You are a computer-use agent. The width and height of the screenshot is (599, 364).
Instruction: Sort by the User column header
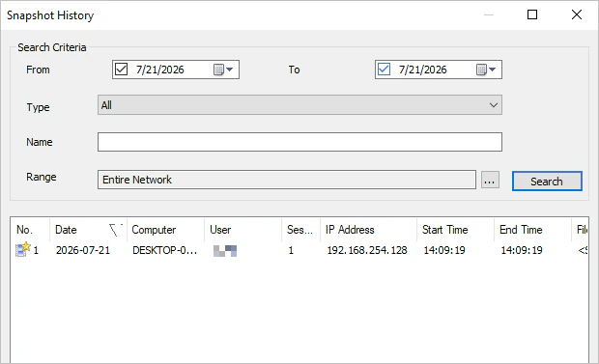pos(242,230)
